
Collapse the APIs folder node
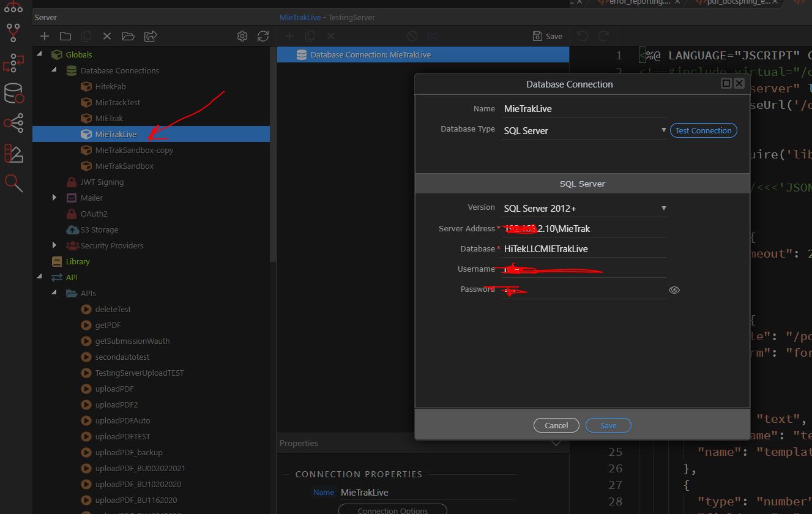click(54, 293)
